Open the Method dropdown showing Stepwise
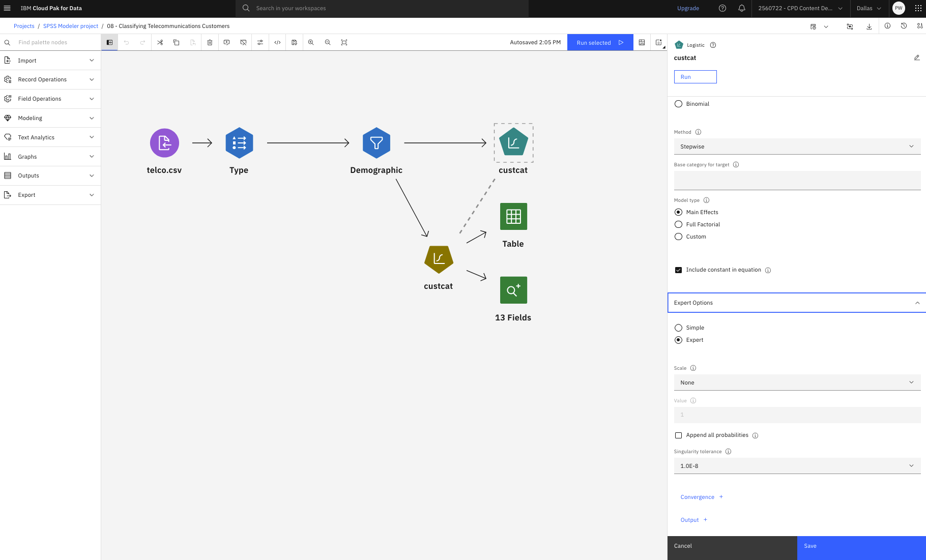The width and height of the screenshot is (926, 560). click(x=797, y=146)
